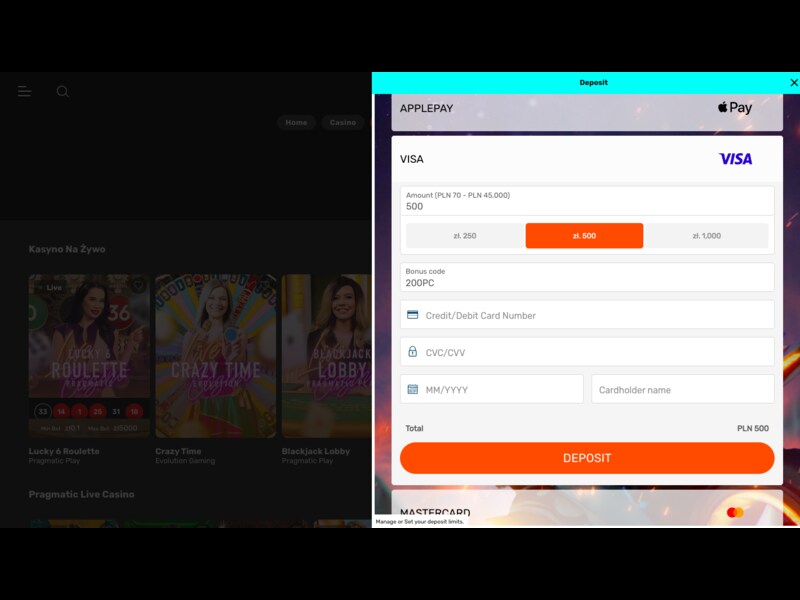The width and height of the screenshot is (800, 600).
Task: Open Manage or Set deposit limits link
Action: 420,522
